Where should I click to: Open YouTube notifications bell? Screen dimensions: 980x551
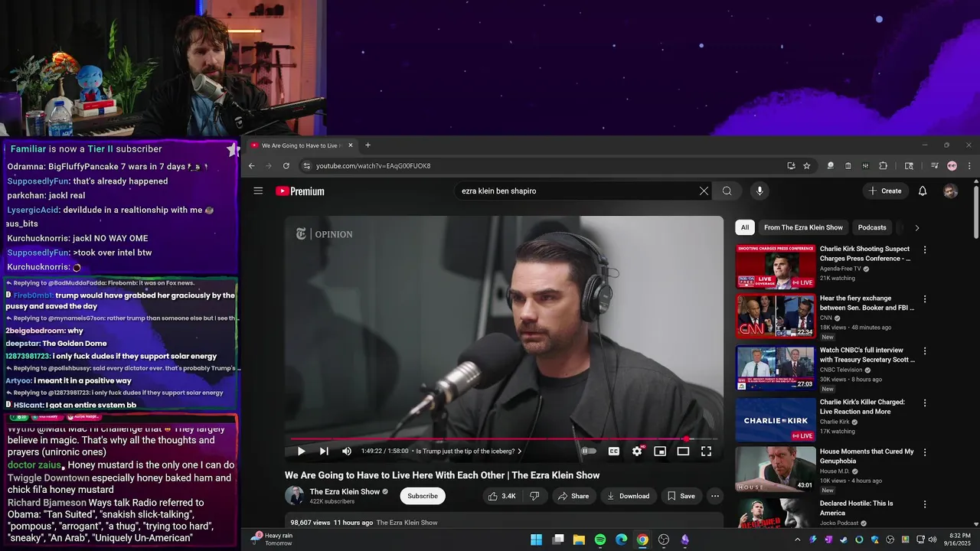[923, 191]
